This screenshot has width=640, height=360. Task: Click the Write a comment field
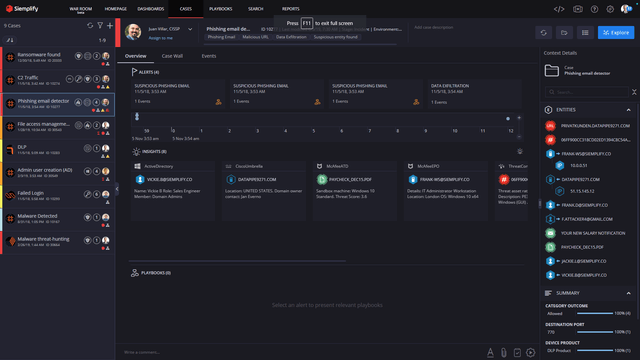[x=302, y=352]
